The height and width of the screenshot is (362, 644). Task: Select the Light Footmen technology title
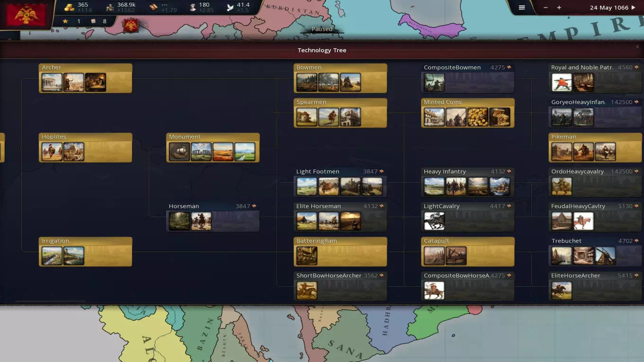[318, 171]
